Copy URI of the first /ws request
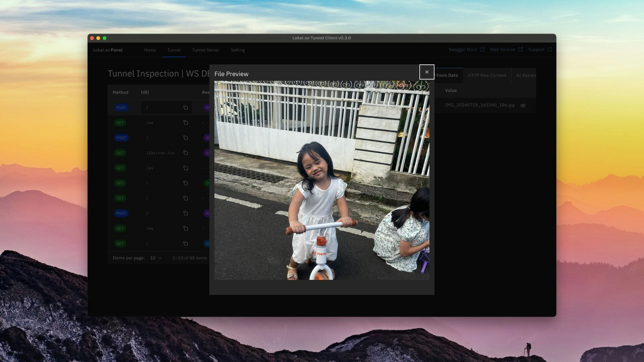Screen dimensions: 644x362 click(185, 123)
